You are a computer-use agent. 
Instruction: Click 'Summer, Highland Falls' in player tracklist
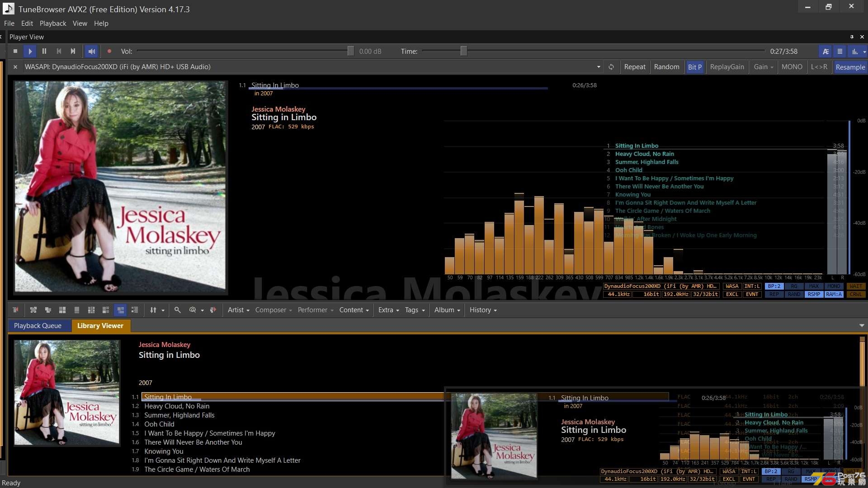[646, 162]
